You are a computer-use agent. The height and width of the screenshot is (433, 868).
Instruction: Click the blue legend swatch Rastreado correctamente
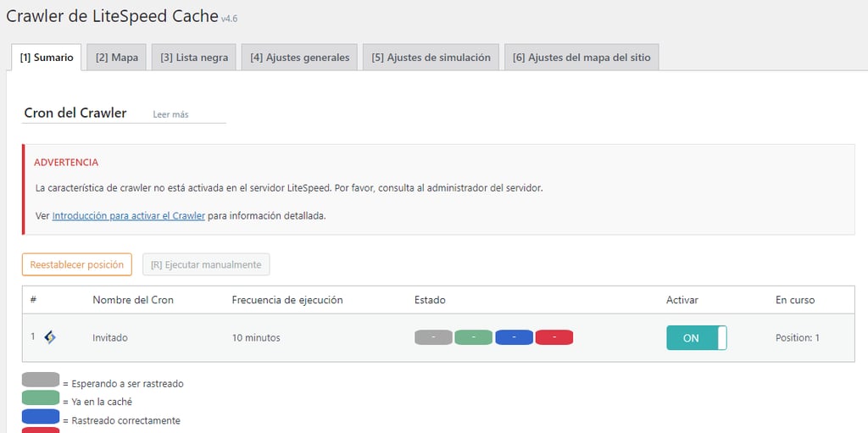click(x=41, y=416)
